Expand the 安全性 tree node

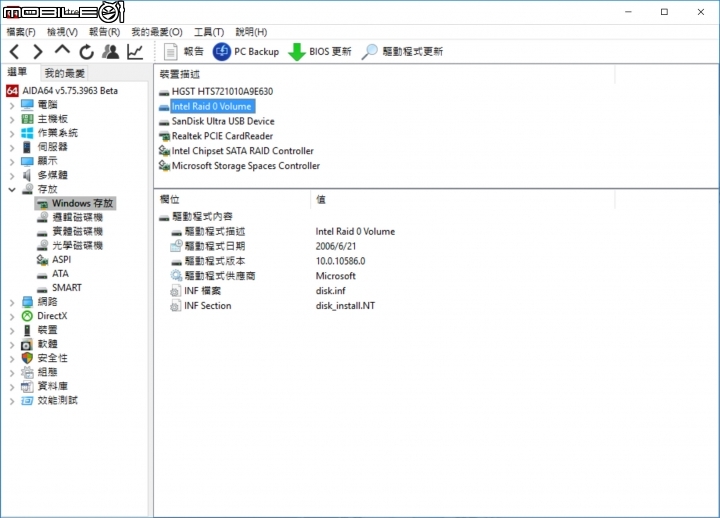tap(12, 358)
